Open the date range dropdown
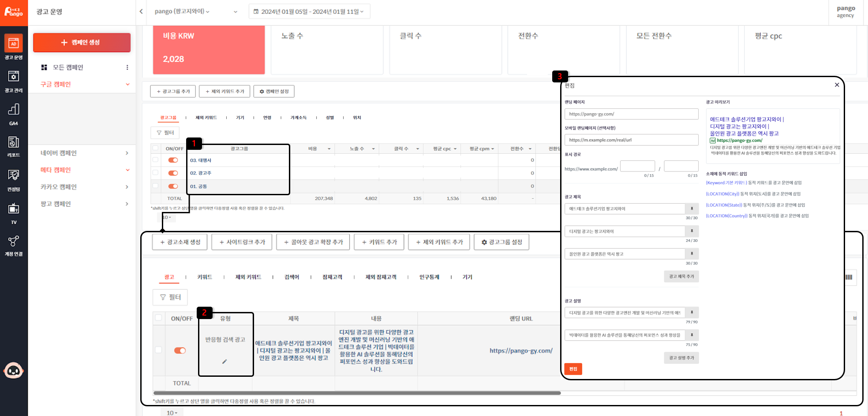 [310, 11]
